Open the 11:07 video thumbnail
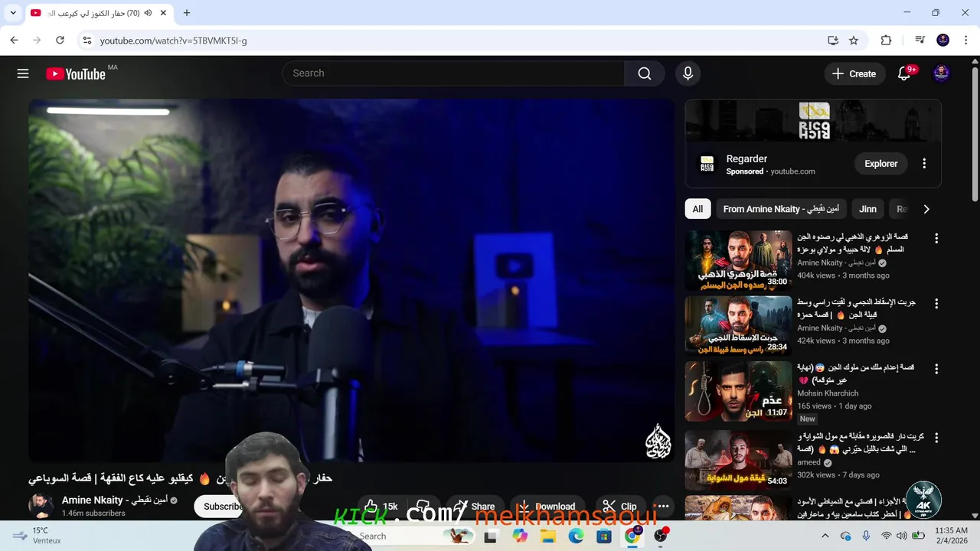This screenshot has width=980, height=551. (x=738, y=391)
